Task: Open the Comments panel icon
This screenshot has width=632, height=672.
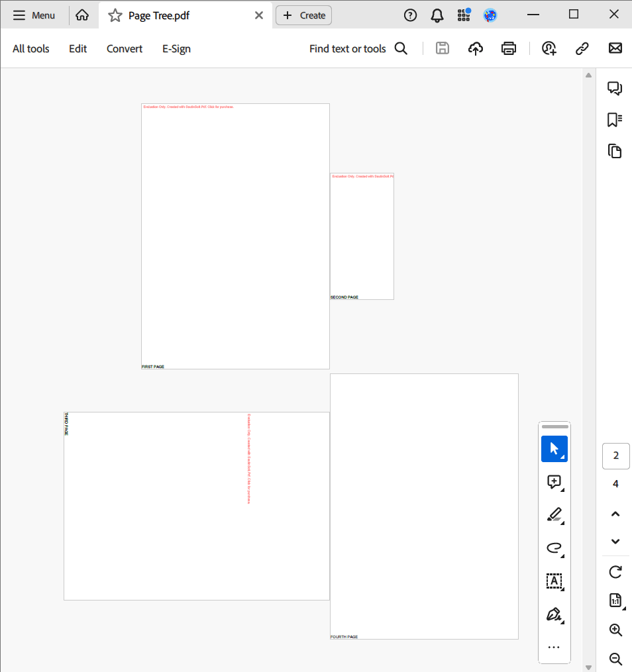Action: [x=615, y=88]
